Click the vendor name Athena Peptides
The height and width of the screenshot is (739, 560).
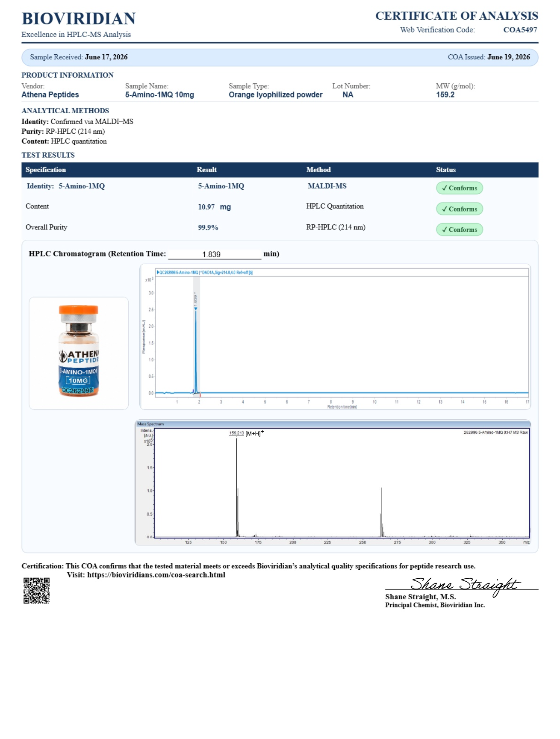(50, 95)
